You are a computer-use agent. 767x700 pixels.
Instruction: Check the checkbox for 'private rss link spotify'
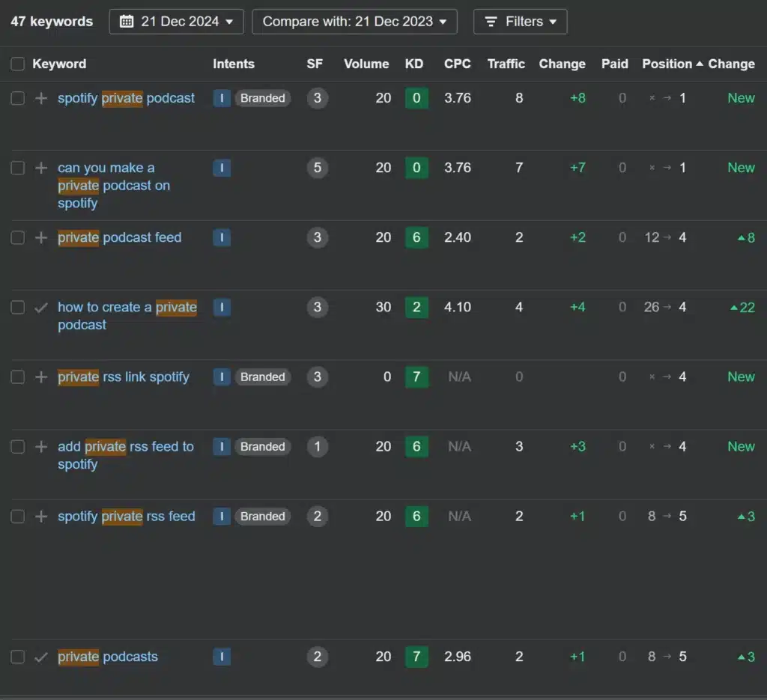[17, 377]
